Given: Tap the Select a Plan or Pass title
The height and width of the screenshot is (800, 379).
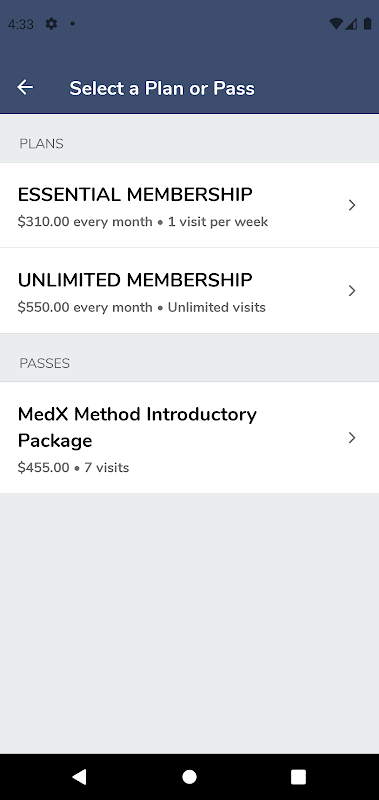Looking at the screenshot, I should coord(162,88).
